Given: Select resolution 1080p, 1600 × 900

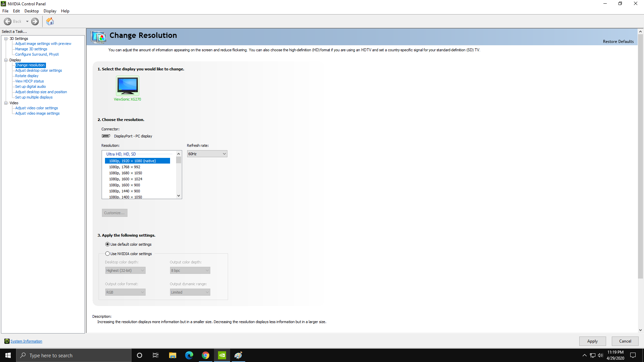Looking at the screenshot, I should (124, 185).
